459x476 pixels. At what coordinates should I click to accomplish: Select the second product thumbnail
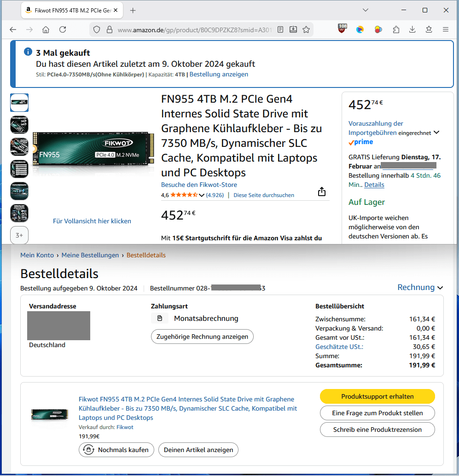[19, 125]
